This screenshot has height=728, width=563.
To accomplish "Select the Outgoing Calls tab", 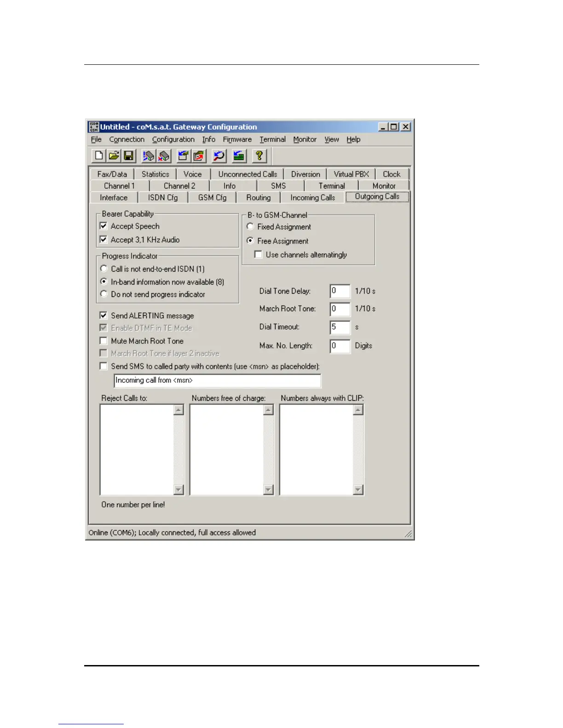I will coord(377,197).
